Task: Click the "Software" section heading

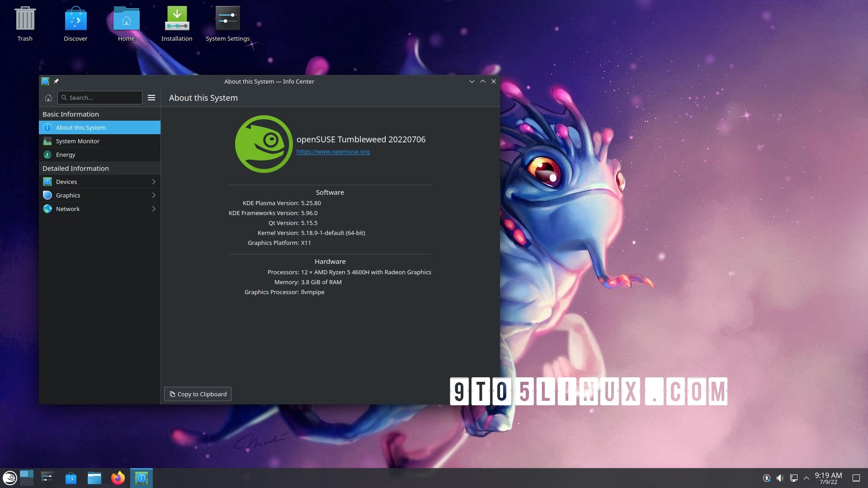Action: pyautogui.click(x=330, y=192)
